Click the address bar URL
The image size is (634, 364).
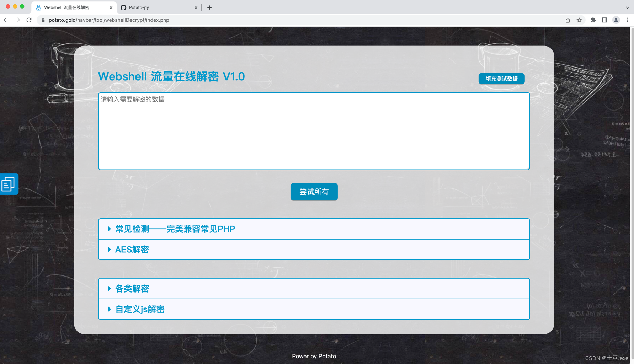click(x=109, y=20)
